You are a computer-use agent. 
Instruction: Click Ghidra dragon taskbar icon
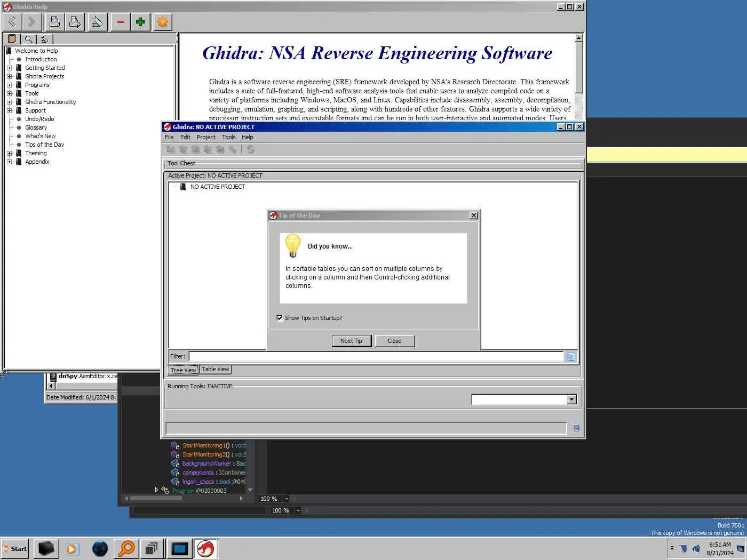pyautogui.click(x=205, y=548)
